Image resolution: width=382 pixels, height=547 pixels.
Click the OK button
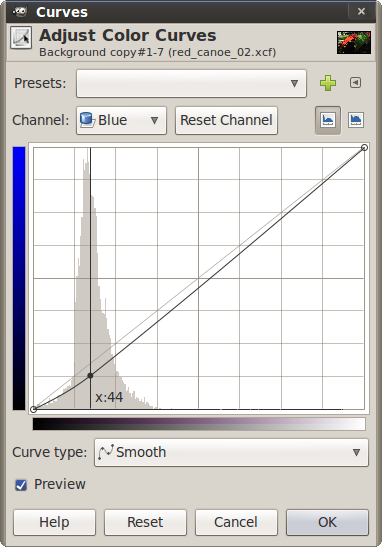click(327, 522)
